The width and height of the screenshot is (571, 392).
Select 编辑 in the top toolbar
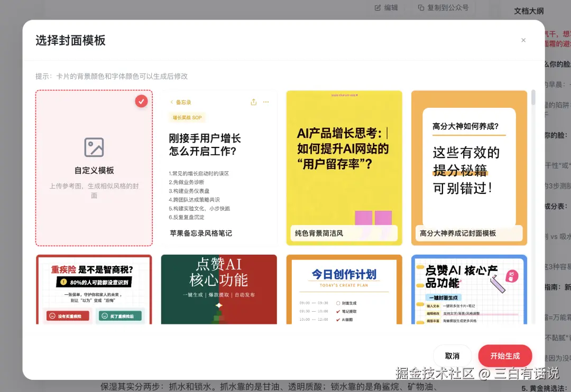[x=385, y=8]
